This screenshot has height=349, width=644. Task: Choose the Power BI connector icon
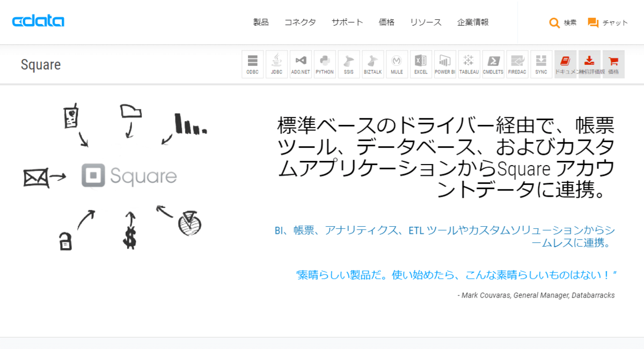(x=445, y=64)
